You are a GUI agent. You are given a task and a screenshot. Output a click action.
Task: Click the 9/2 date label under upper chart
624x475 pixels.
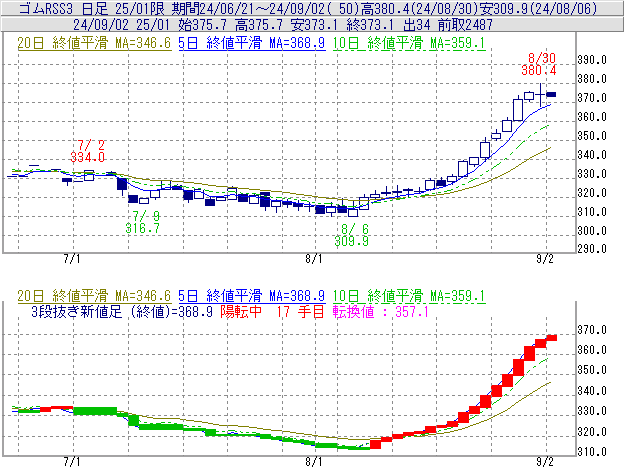tap(544, 259)
